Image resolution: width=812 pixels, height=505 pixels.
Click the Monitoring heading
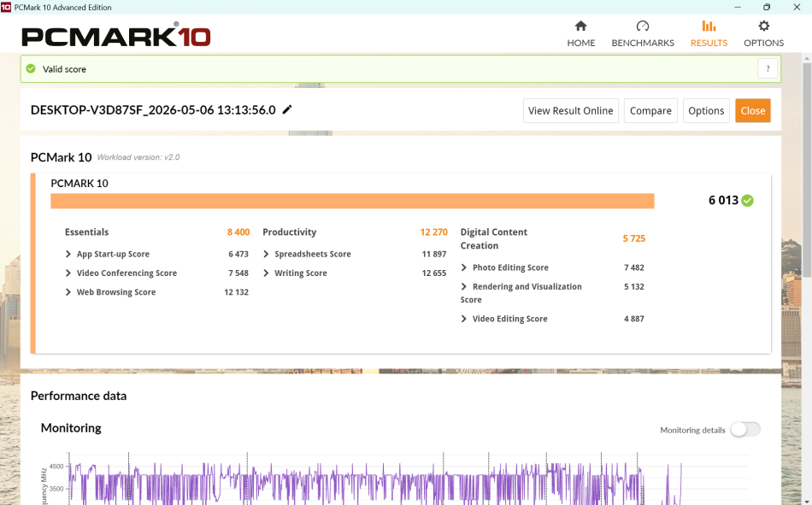pyautogui.click(x=71, y=428)
